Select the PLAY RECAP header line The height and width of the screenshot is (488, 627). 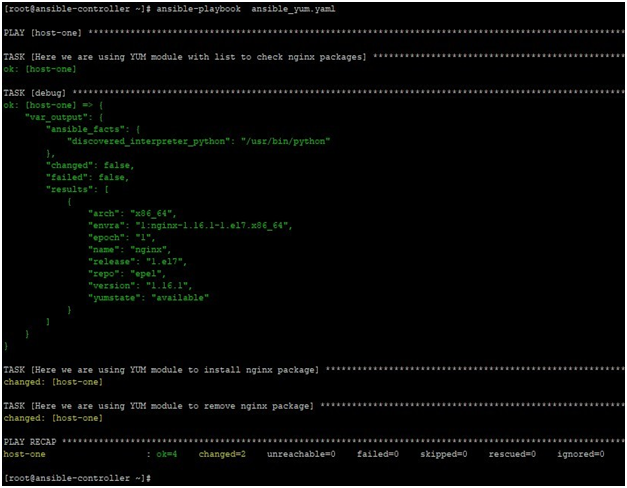tap(314, 442)
